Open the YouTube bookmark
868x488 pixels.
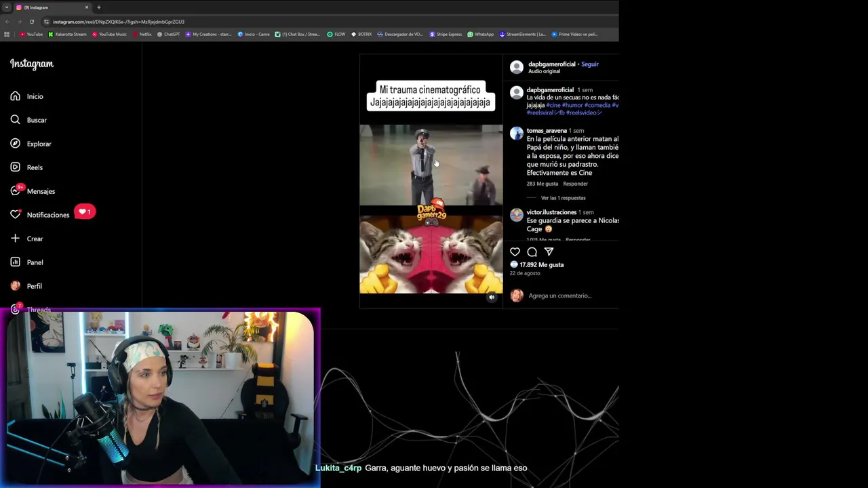tap(31, 34)
